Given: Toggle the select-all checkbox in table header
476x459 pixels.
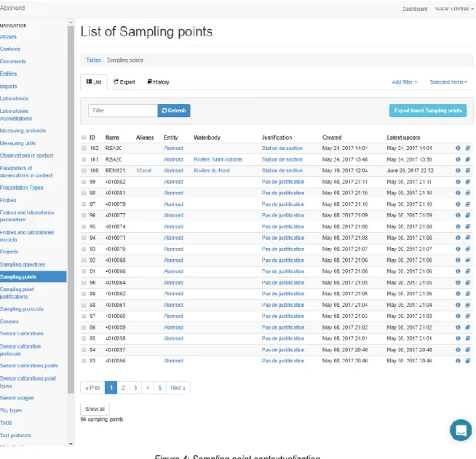Looking at the screenshot, I should click(84, 137).
